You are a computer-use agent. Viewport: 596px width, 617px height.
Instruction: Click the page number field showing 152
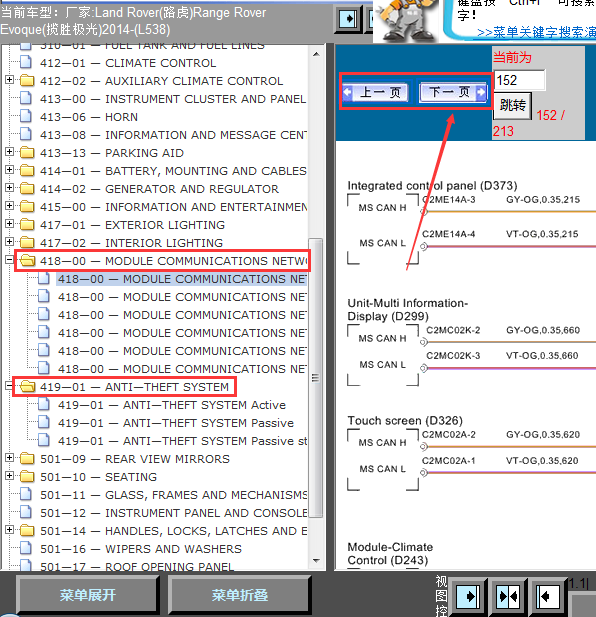pyautogui.click(x=519, y=80)
